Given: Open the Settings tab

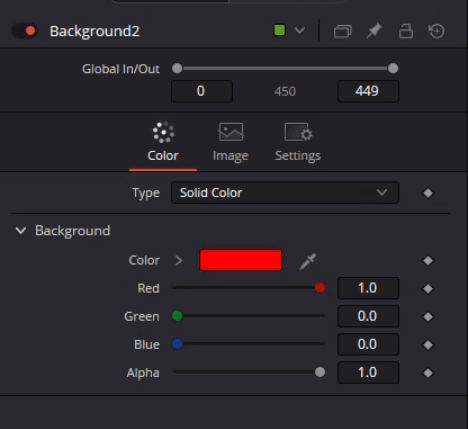Looking at the screenshot, I should tap(298, 142).
